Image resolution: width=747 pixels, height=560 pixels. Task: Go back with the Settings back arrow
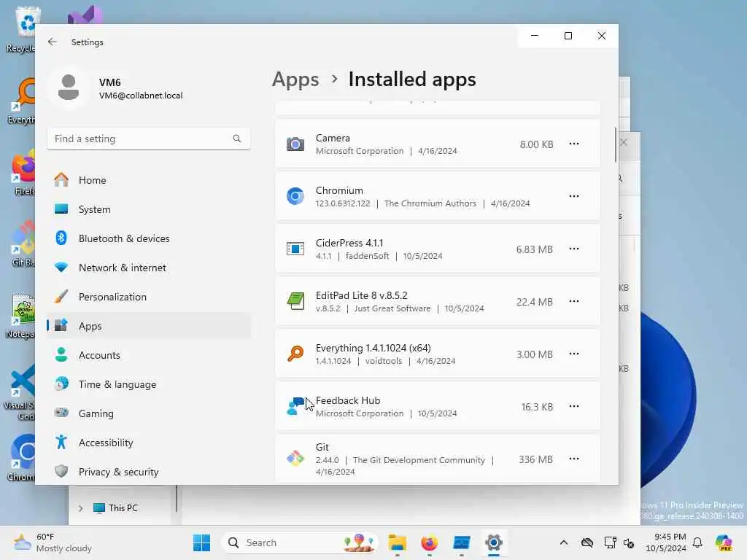pyautogui.click(x=53, y=42)
